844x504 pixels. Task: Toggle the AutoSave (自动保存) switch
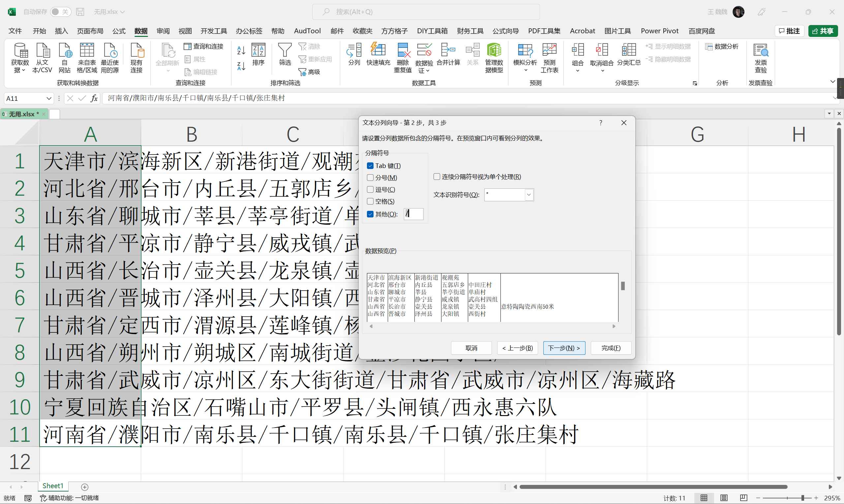coord(61,12)
